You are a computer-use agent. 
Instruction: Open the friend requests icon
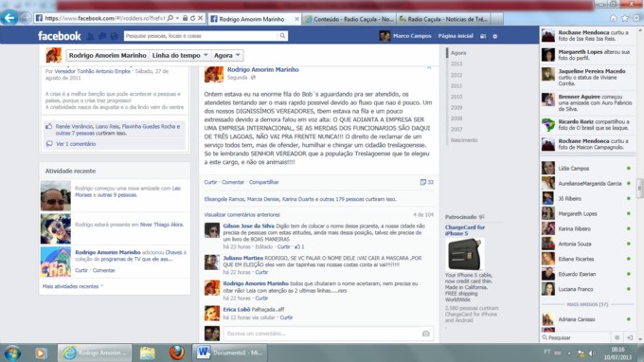[90, 36]
